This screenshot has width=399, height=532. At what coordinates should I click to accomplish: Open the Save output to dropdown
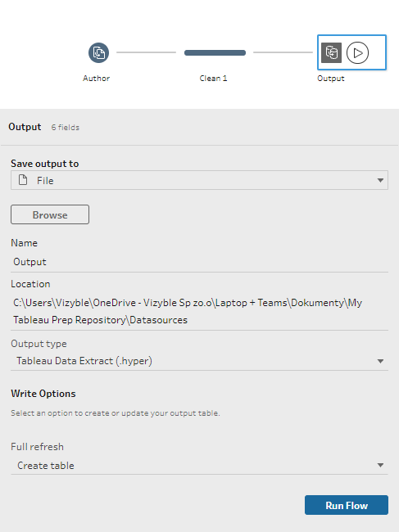coord(199,180)
